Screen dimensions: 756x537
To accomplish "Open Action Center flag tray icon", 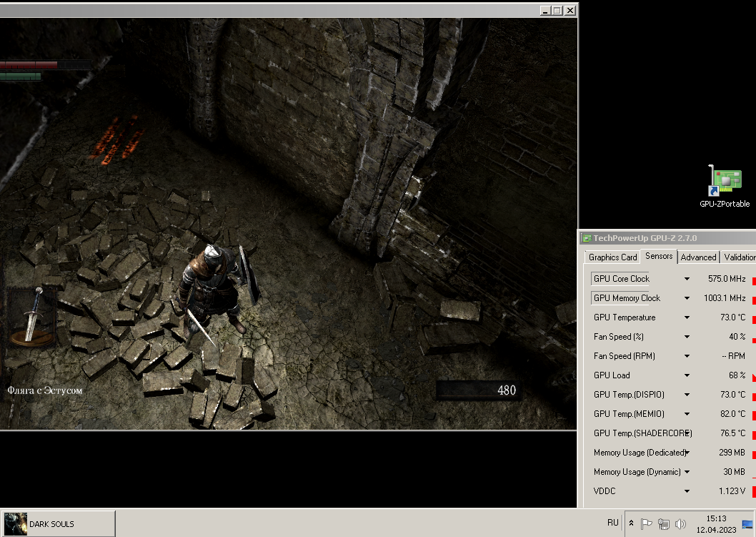I will tap(646, 523).
